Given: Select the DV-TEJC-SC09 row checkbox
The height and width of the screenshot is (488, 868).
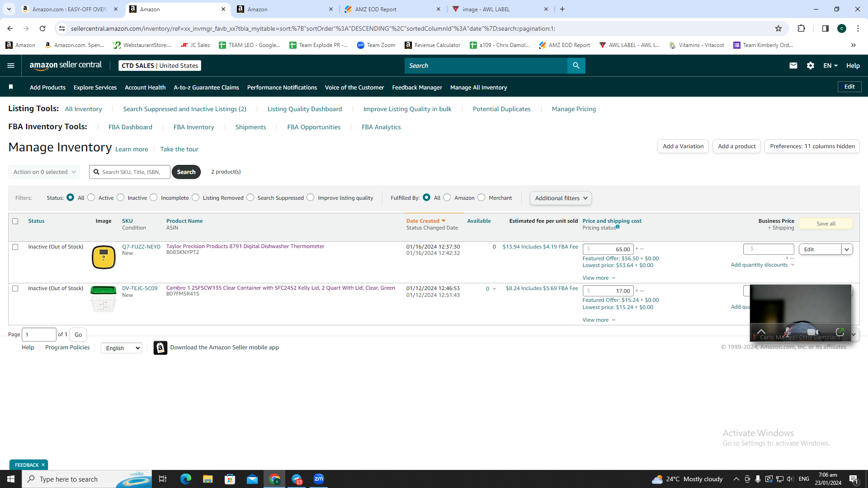Looking at the screenshot, I should 15,289.
